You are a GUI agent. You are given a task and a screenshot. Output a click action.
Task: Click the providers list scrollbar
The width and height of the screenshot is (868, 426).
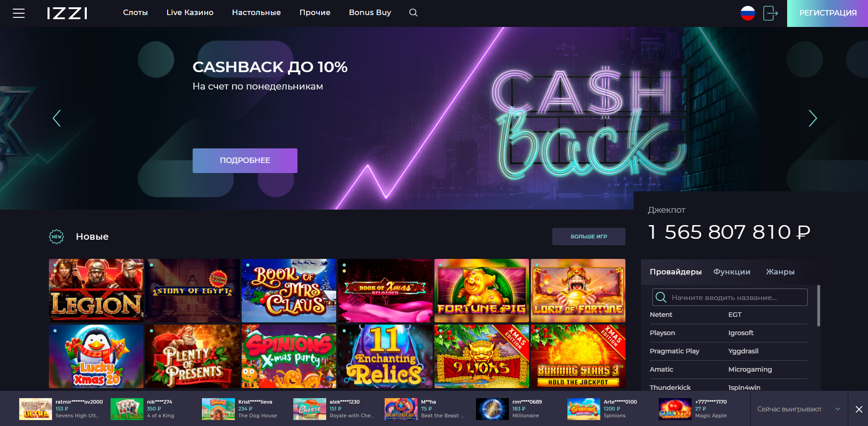(819, 306)
